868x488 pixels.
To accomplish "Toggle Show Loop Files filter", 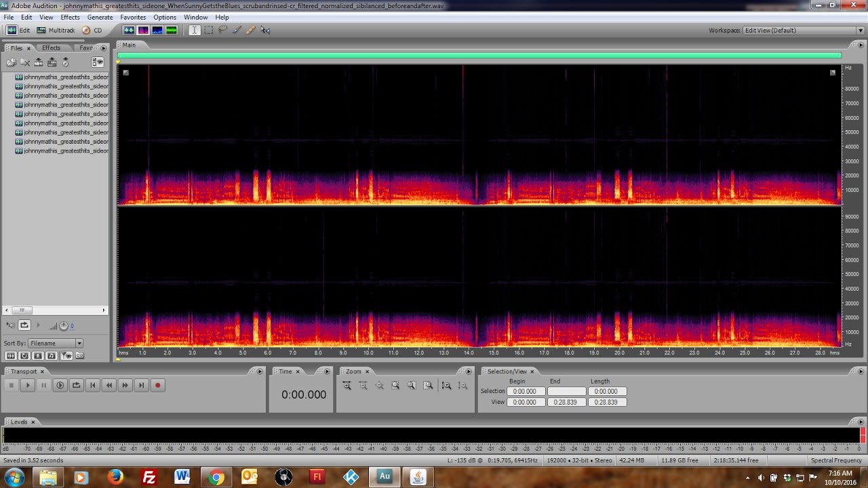I will (24, 355).
